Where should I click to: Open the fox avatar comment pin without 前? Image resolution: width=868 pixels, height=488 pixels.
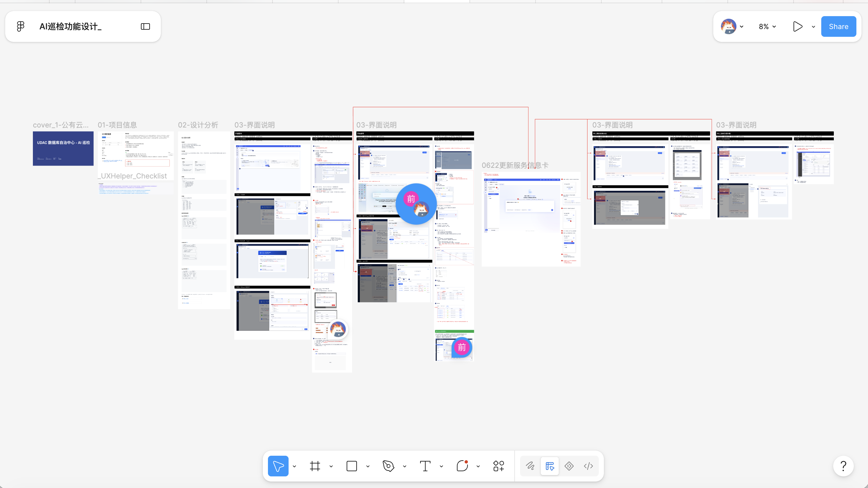coord(338,329)
